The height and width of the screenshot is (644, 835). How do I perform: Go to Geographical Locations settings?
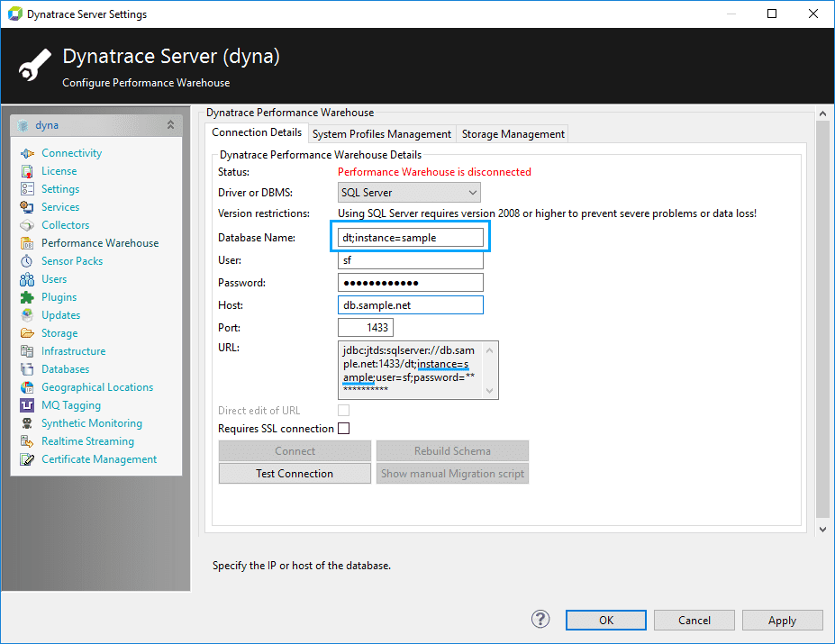[x=97, y=387]
